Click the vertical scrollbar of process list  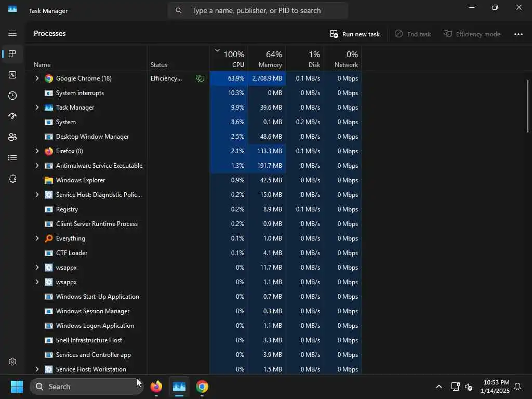click(x=528, y=106)
